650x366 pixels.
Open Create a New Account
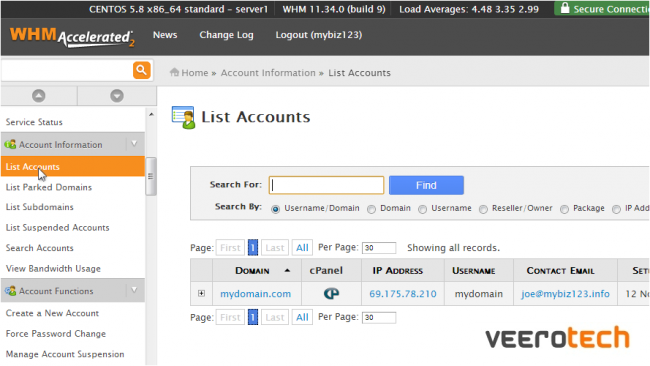coord(52,313)
